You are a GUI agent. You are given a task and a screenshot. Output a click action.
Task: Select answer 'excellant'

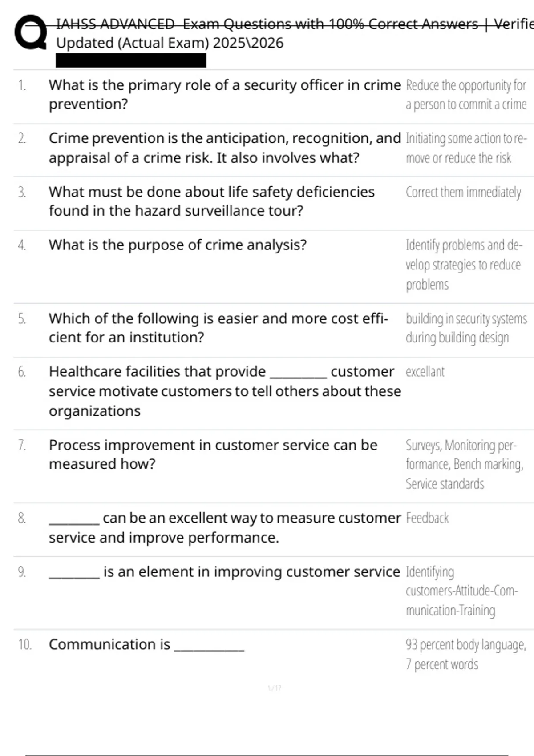point(425,372)
